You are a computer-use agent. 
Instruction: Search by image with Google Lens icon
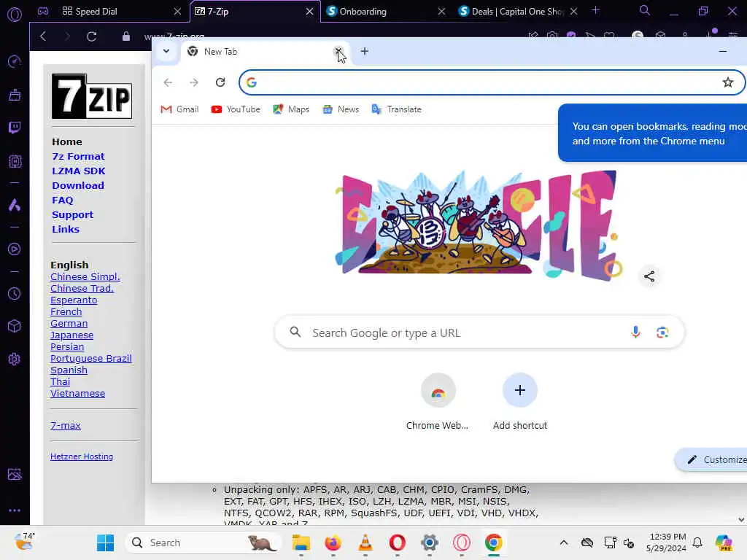pyautogui.click(x=662, y=332)
